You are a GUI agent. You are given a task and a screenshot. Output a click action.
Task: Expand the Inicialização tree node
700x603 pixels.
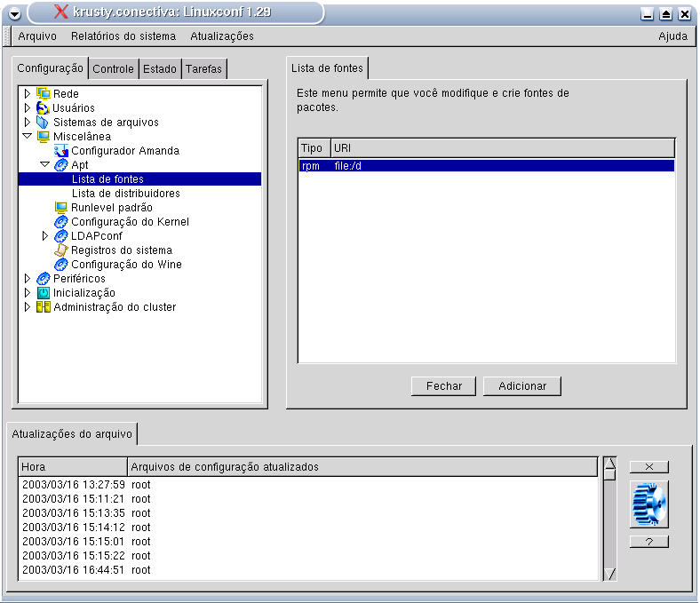pos(28,292)
